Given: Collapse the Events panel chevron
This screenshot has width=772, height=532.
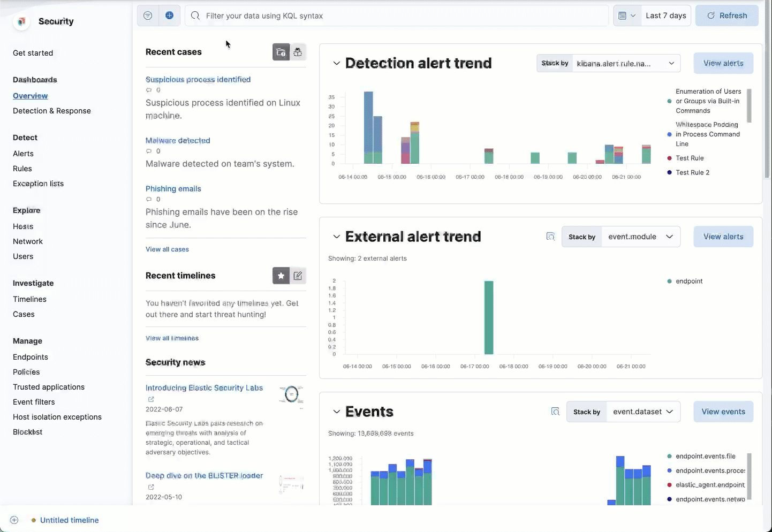Looking at the screenshot, I should click(x=336, y=412).
